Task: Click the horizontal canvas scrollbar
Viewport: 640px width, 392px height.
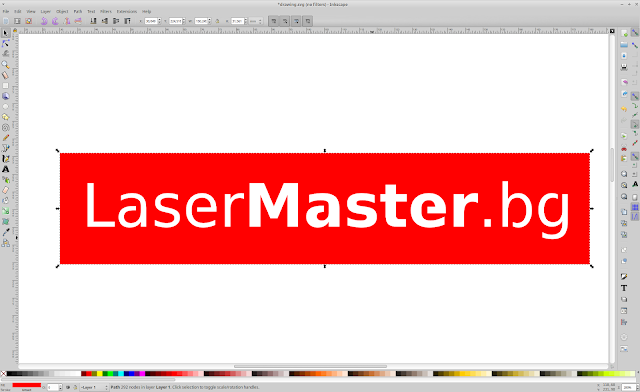Action: coord(310,366)
